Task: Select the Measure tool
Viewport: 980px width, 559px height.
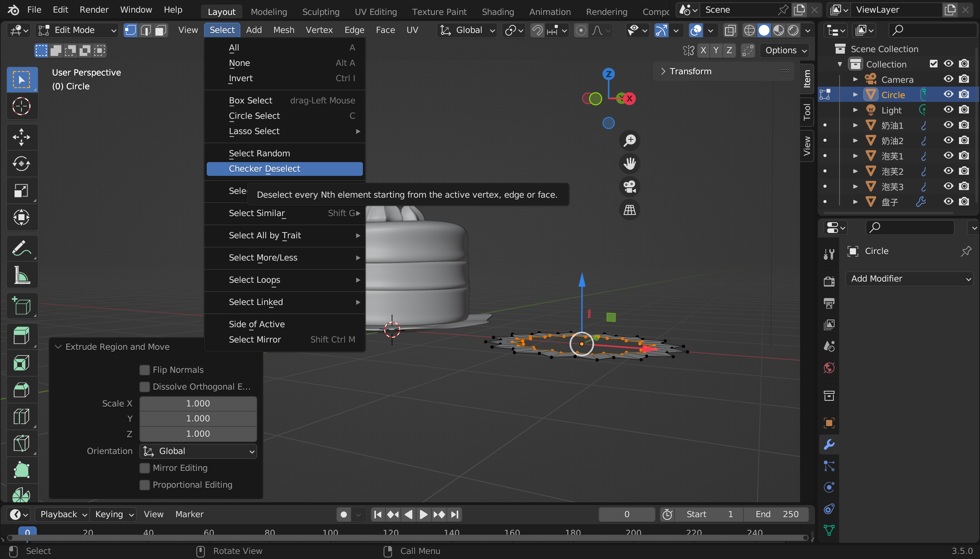Action: (x=22, y=275)
